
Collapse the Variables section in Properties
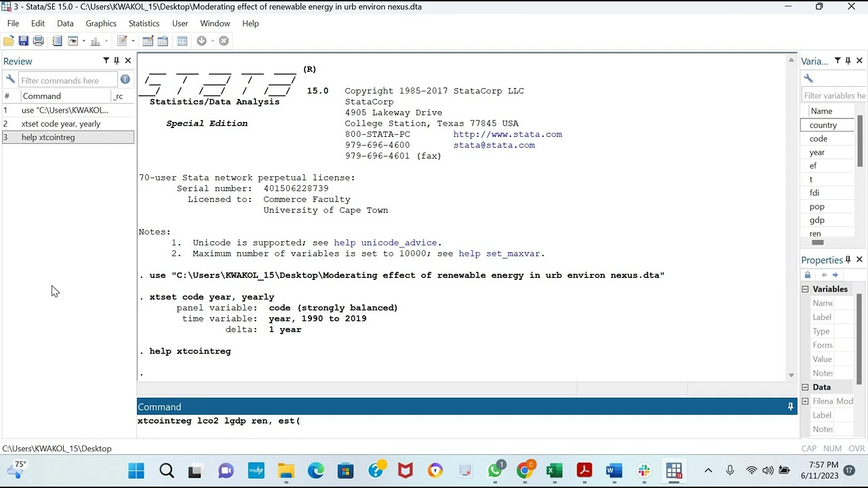click(x=806, y=289)
